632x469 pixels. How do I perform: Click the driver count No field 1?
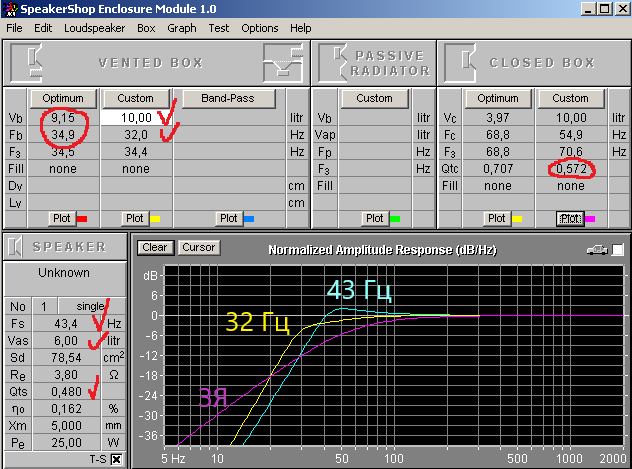click(x=44, y=307)
